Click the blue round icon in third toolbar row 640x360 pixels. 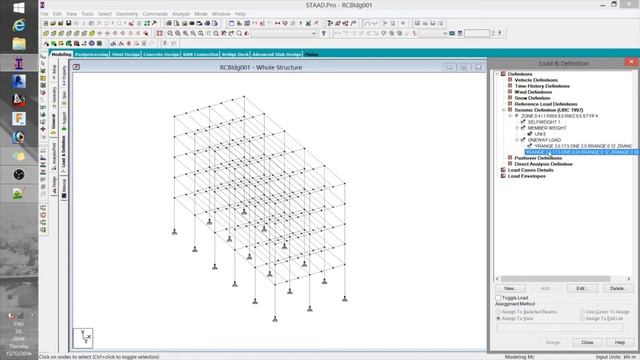click(x=92, y=43)
